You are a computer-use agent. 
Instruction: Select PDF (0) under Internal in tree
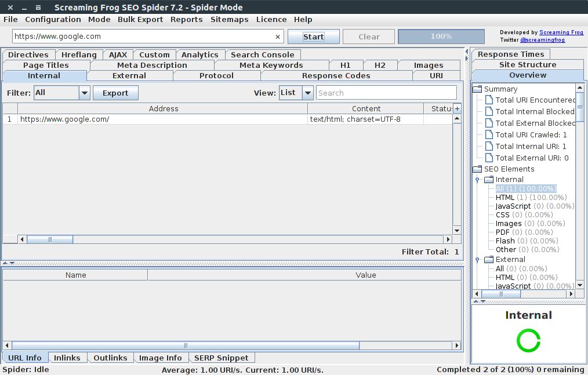pyautogui.click(x=524, y=232)
